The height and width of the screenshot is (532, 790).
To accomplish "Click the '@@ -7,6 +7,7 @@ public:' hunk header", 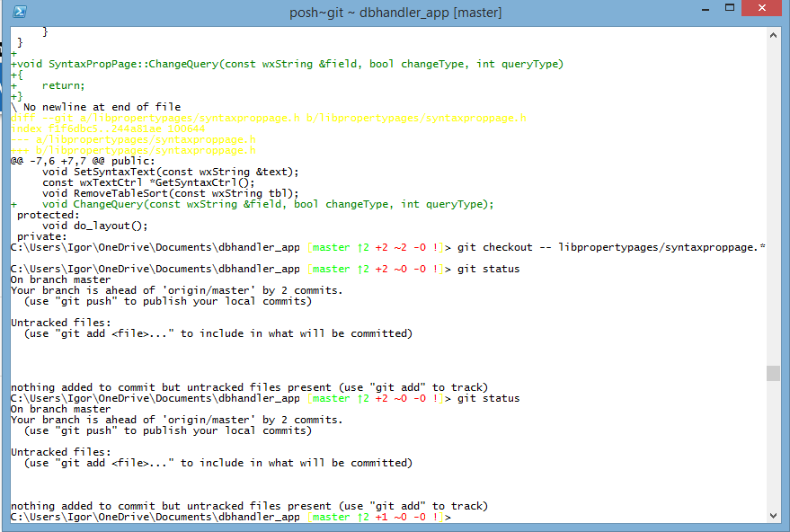I will tap(83, 161).
